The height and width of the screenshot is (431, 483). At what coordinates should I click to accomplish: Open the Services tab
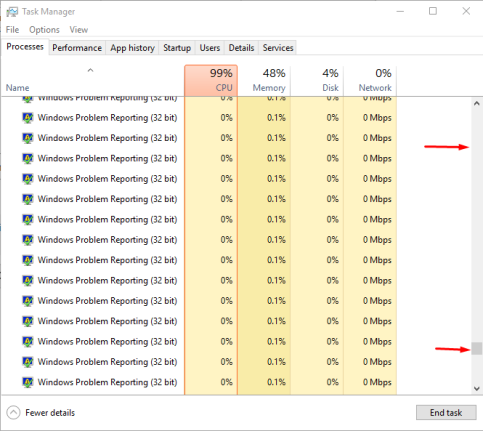278,48
